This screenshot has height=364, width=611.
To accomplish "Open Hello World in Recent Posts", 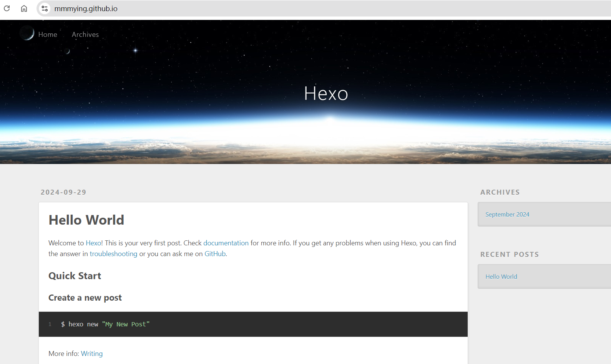I will click(501, 277).
